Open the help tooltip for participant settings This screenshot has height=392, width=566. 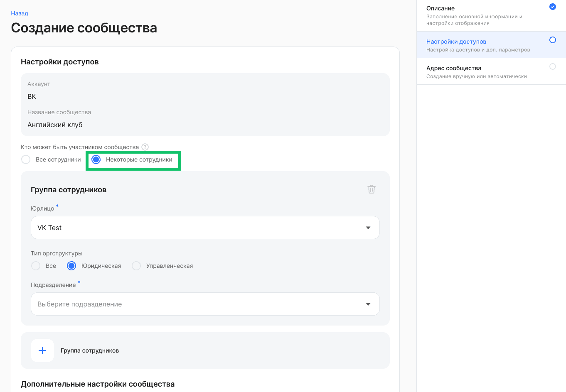pyautogui.click(x=145, y=147)
